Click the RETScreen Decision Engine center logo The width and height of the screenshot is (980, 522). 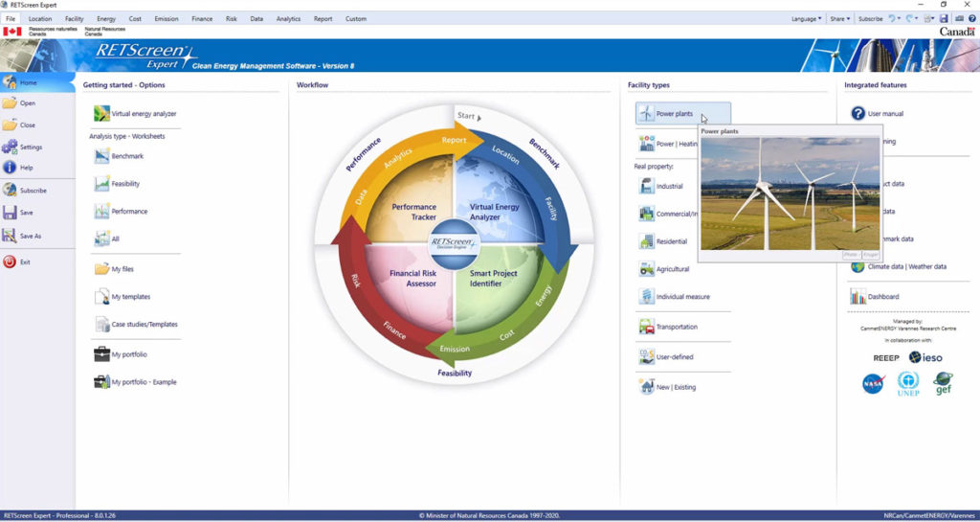(x=454, y=244)
